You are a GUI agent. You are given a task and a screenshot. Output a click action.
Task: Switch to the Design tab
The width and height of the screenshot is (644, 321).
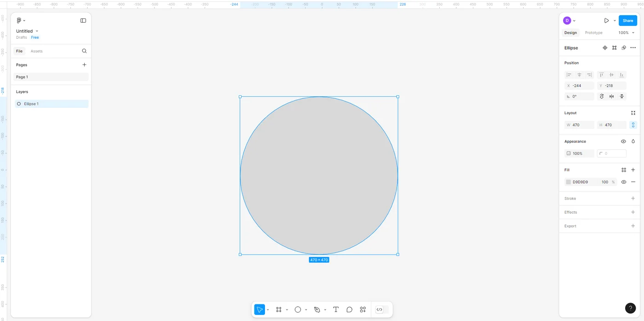570,33
